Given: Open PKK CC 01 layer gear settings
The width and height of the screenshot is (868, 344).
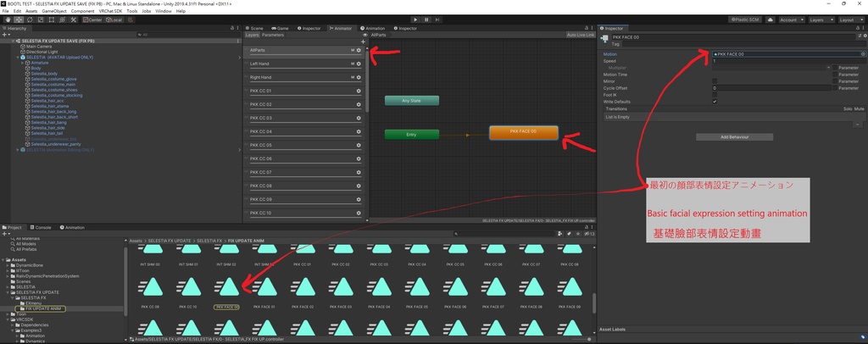Looking at the screenshot, I should (359, 91).
